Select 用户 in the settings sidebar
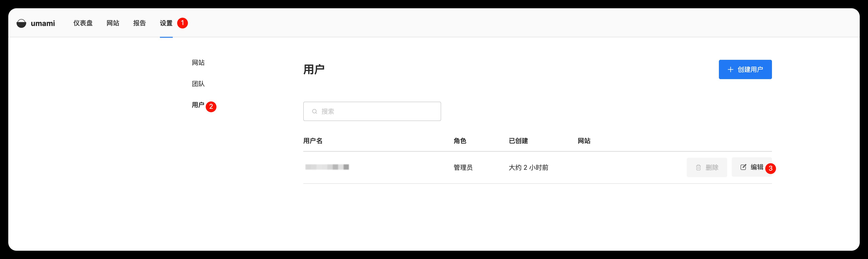The width and height of the screenshot is (868, 259). (198, 105)
